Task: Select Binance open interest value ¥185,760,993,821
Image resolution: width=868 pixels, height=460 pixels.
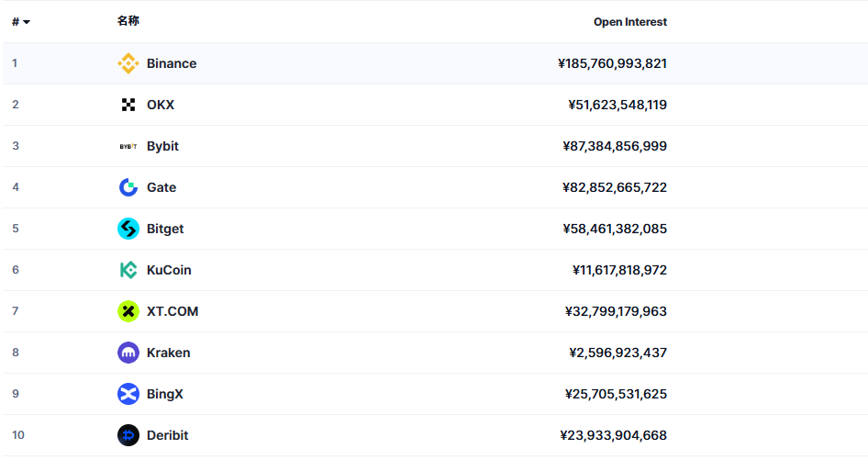Action: 612,63
